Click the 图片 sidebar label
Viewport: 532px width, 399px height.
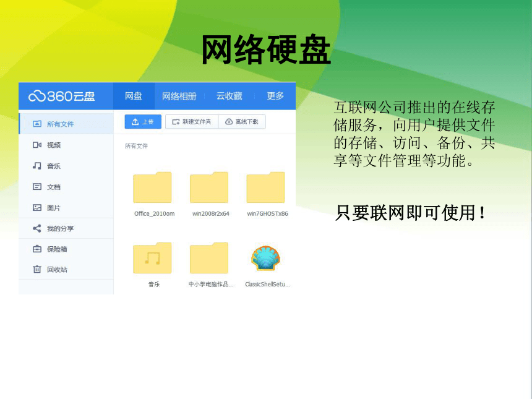pos(54,208)
